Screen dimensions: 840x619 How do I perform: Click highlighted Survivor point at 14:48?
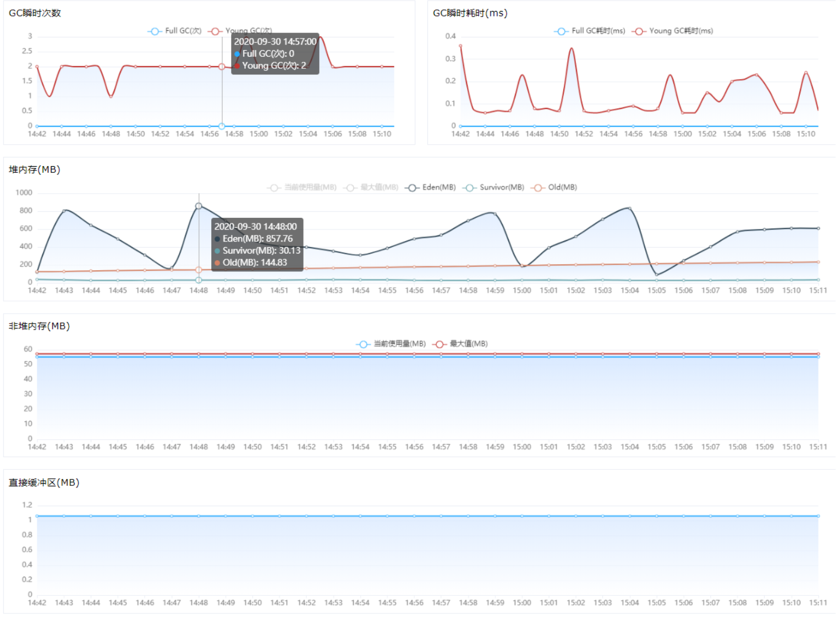click(199, 280)
